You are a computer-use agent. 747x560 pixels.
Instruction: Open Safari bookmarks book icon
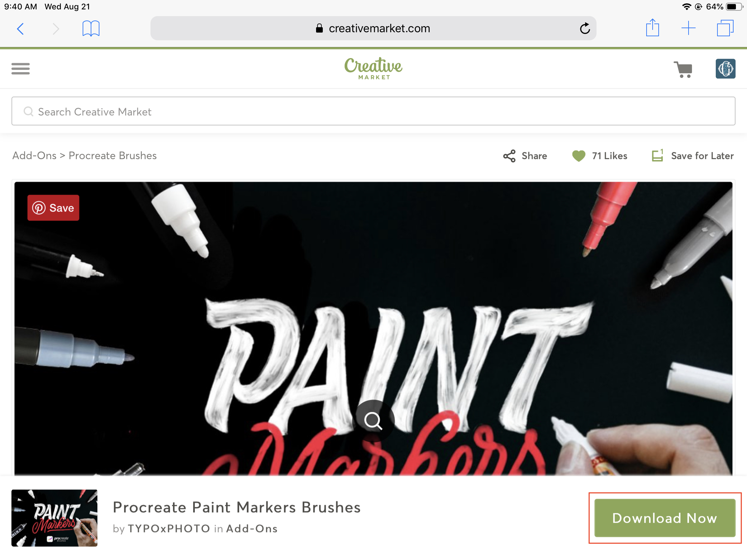[x=91, y=28]
